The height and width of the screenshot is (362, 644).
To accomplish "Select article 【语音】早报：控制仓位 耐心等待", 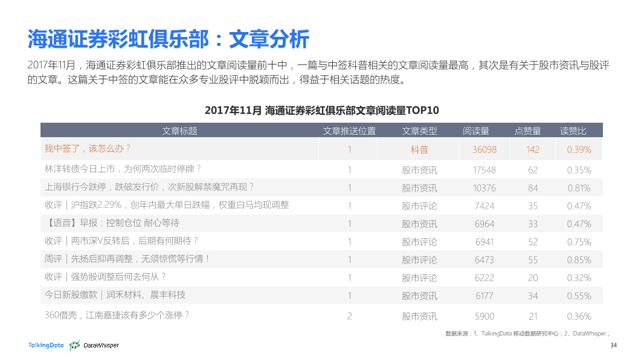I will (112, 223).
